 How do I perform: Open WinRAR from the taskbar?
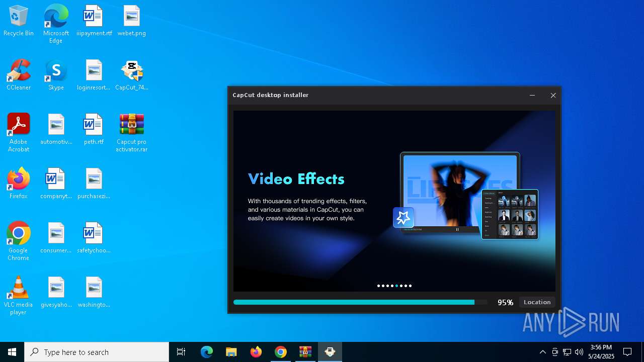pyautogui.click(x=305, y=352)
